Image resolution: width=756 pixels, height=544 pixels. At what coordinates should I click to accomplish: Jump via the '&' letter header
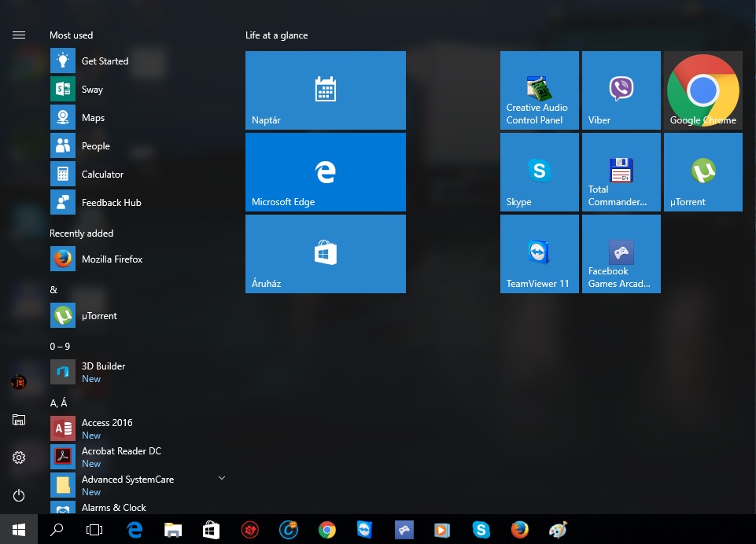tap(53, 289)
